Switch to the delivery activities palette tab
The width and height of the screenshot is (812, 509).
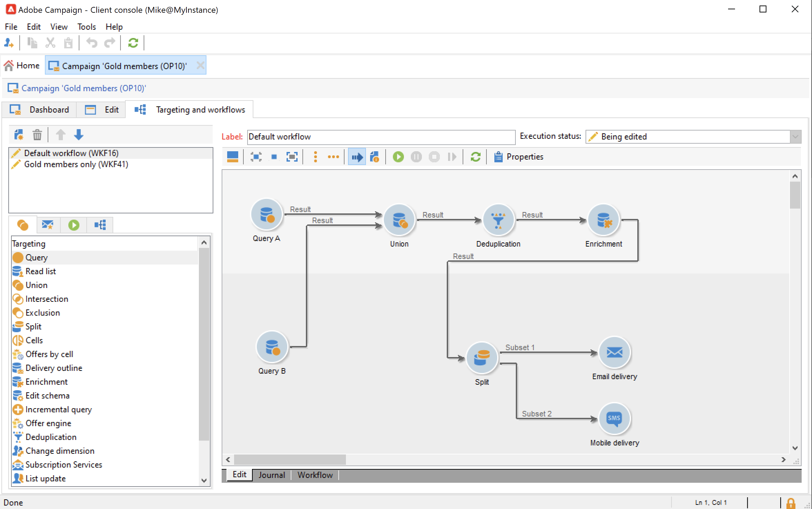click(x=48, y=225)
